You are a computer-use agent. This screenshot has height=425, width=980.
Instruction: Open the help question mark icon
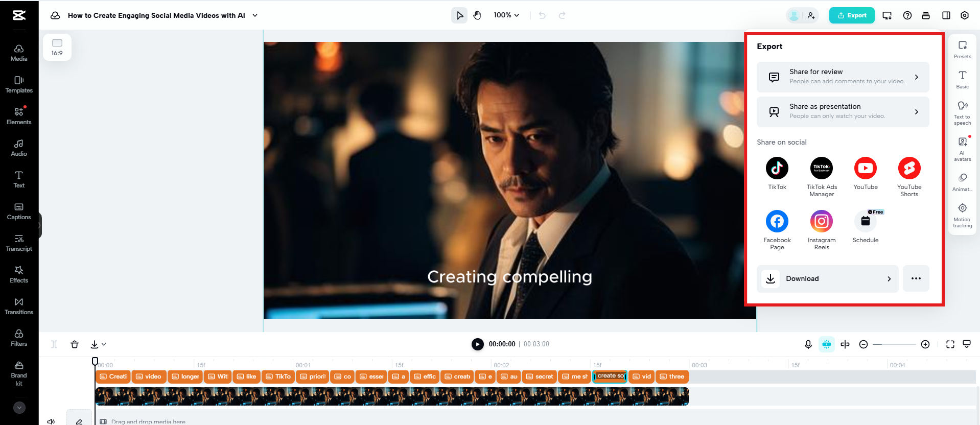click(907, 15)
